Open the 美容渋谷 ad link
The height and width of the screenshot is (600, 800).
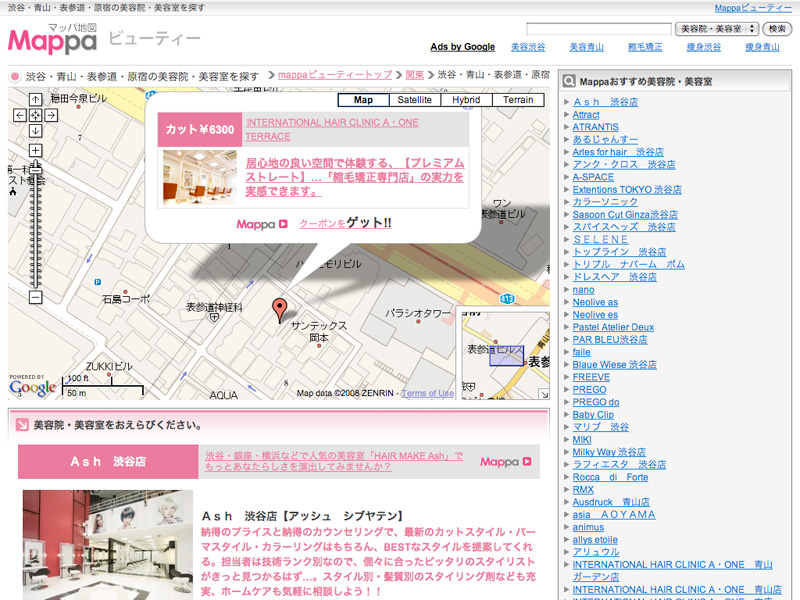click(x=528, y=47)
